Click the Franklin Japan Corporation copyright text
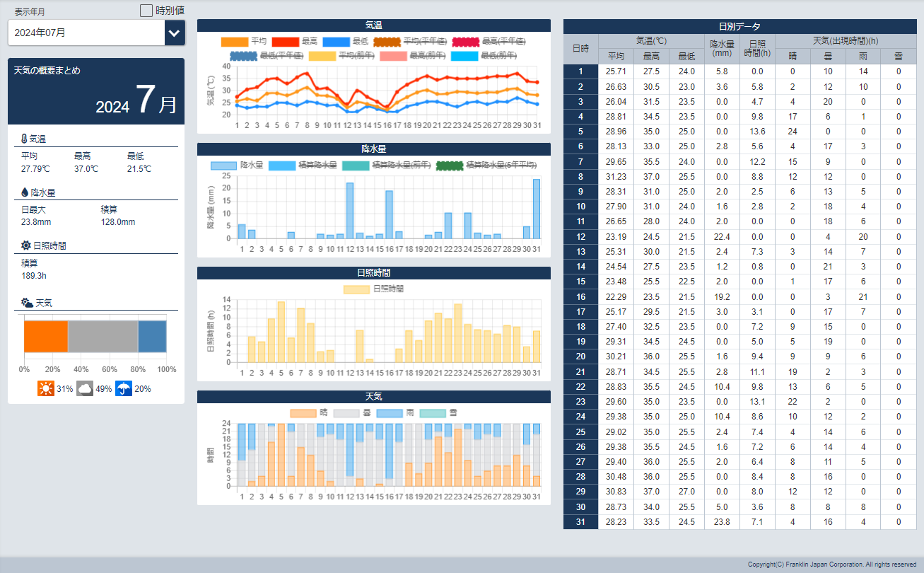Image resolution: width=924 pixels, height=573 pixels. coord(832,565)
